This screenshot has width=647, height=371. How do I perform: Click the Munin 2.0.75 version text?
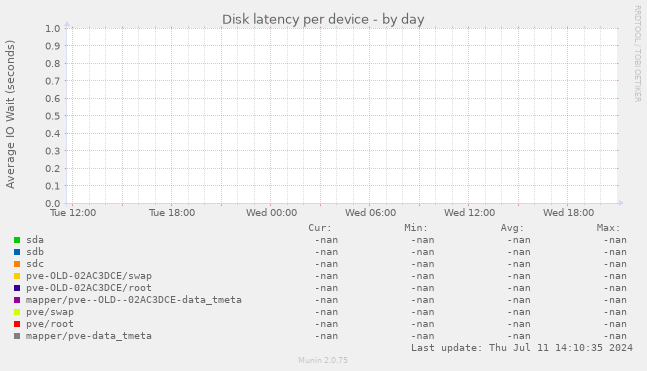(323, 360)
